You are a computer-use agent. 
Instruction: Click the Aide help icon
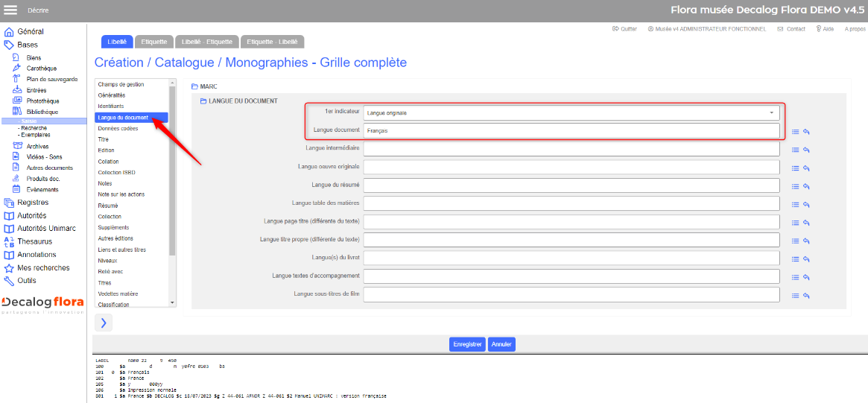(x=818, y=29)
